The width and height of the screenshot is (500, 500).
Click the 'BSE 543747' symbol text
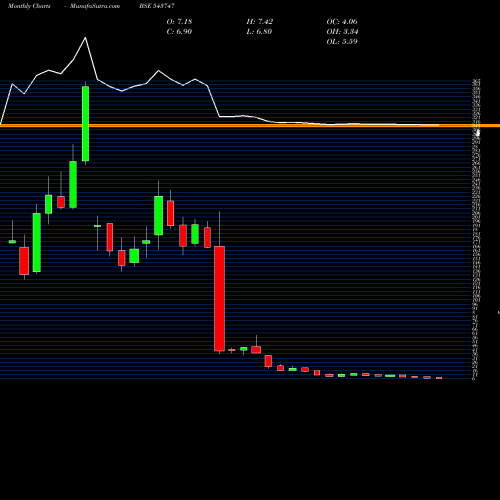click(x=157, y=6)
